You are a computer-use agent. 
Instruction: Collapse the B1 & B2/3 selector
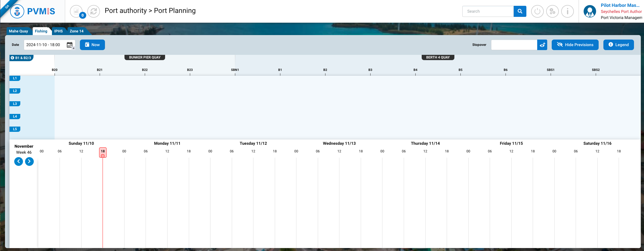21,58
